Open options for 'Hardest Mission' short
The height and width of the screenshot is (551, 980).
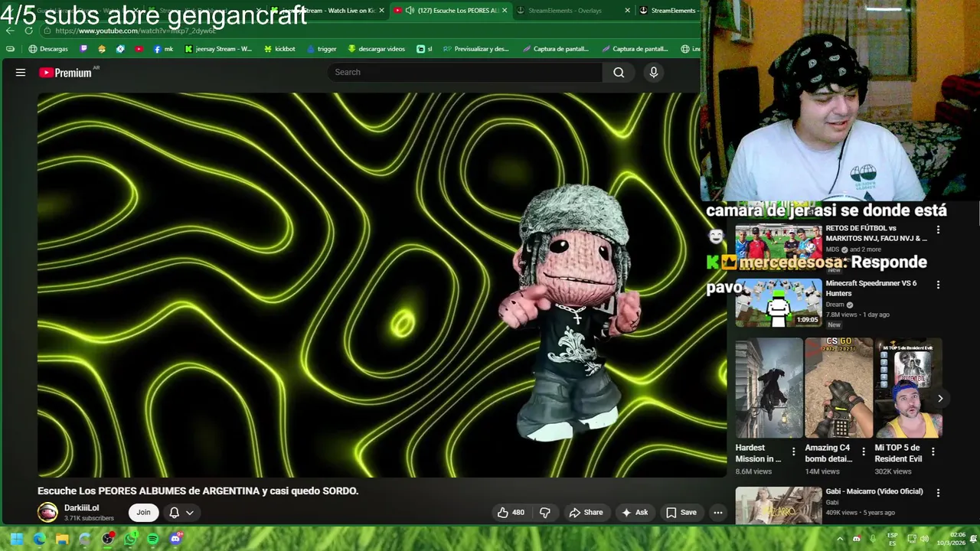click(793, 452)
